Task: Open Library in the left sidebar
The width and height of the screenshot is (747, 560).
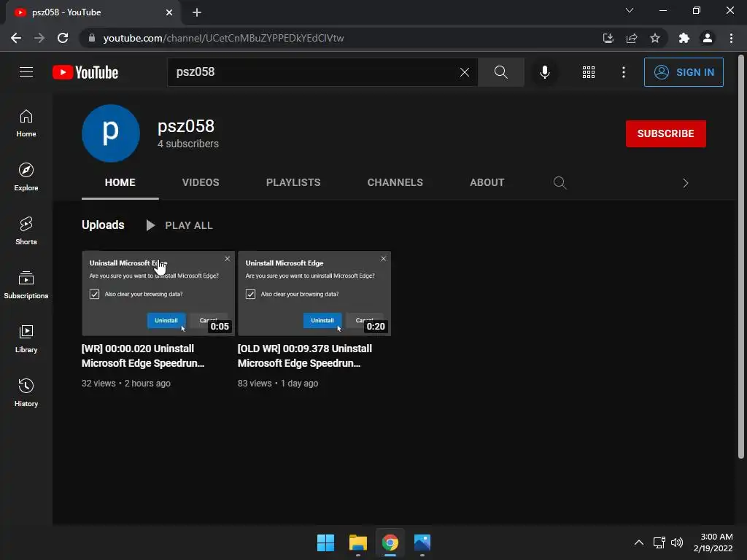Action: coord(26,338)
